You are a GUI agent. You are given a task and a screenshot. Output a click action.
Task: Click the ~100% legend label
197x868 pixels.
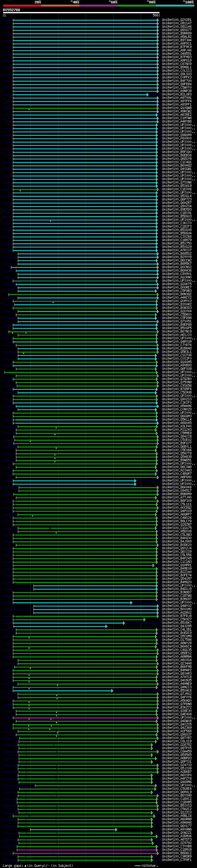coord(188,2)
